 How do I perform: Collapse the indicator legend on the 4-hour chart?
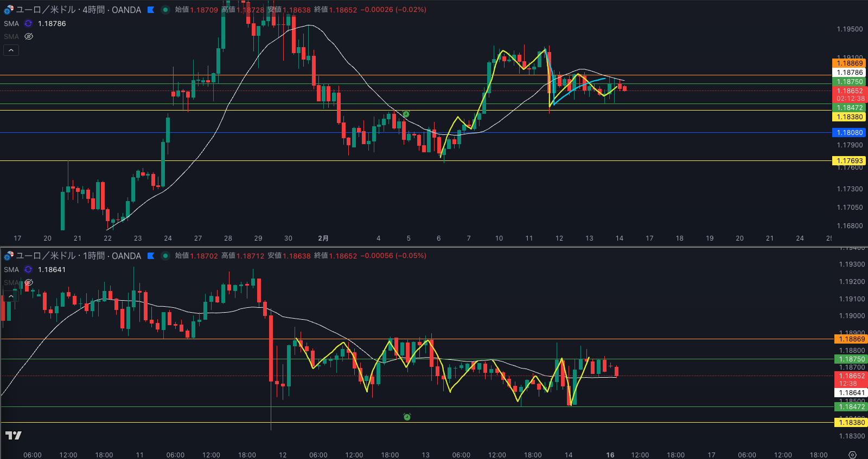coord(11,50)
